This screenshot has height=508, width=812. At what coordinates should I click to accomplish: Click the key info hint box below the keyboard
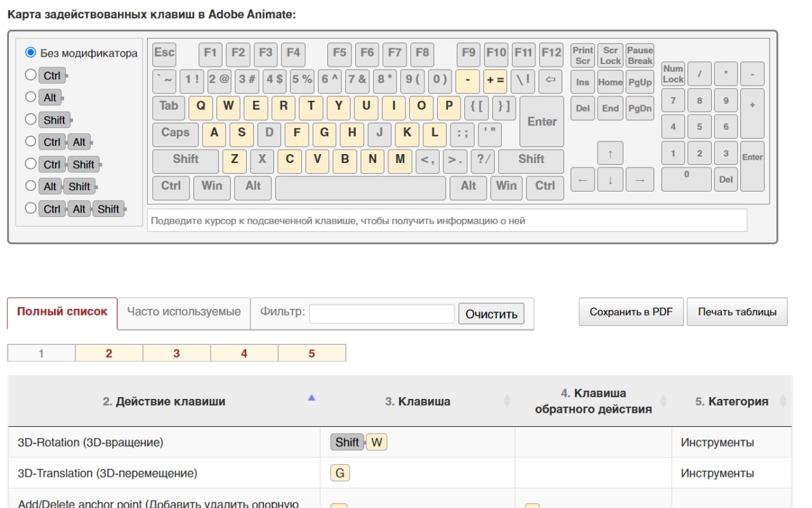[x=447, y=221]
